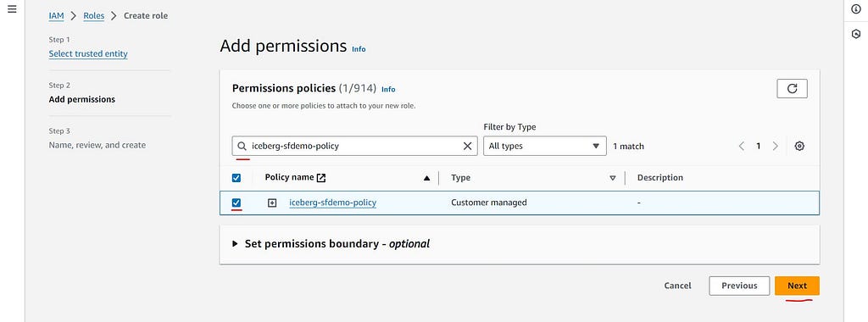Viewport: 868px width, 322px height.
Task: Sort ascending by Policy name arrow
Action: pyautogui.click(x=426, y=178)
